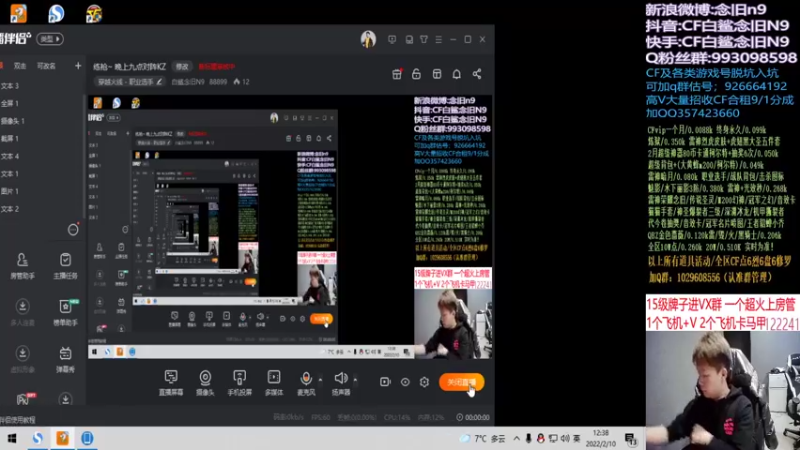This screenshot has height=450, width=800.
Task: Edit the 穿越火线 category tag
Action: point(130,82)
